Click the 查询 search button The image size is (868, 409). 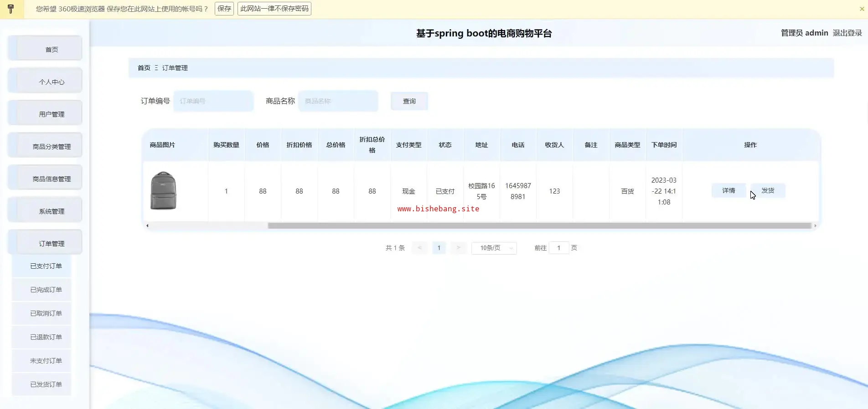point(409,101)
